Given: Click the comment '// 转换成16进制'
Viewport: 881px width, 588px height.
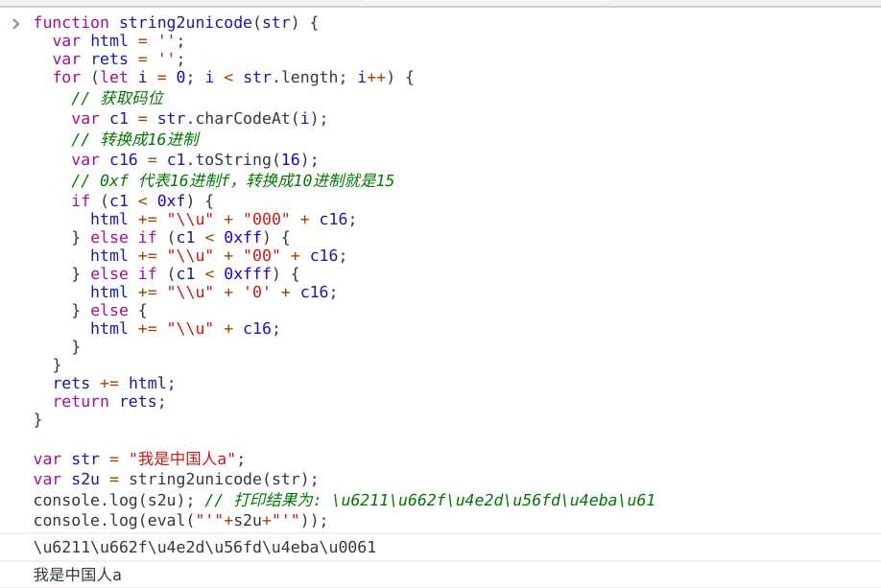Looking at the screenshot, I should [135, 139].
